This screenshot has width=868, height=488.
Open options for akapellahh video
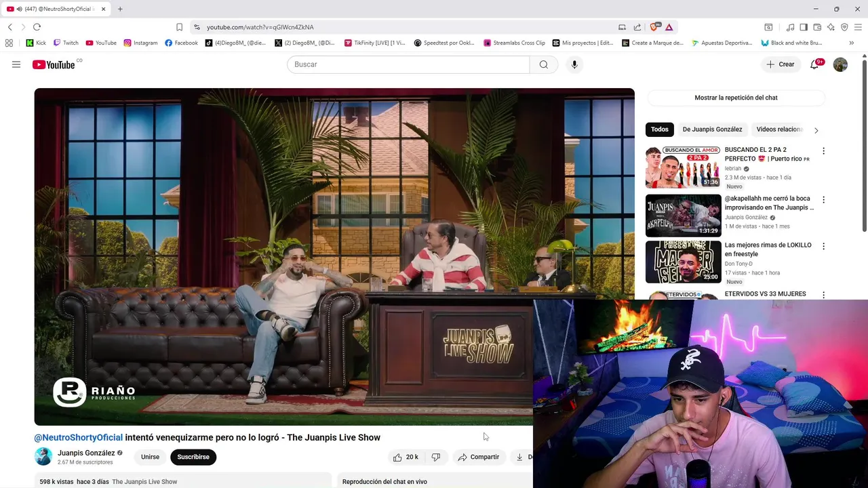point(824,200)
